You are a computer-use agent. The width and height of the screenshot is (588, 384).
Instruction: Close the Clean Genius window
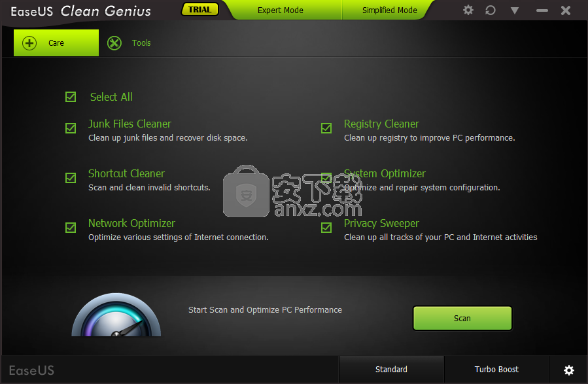pyautogui.click(x=566, y=10)
